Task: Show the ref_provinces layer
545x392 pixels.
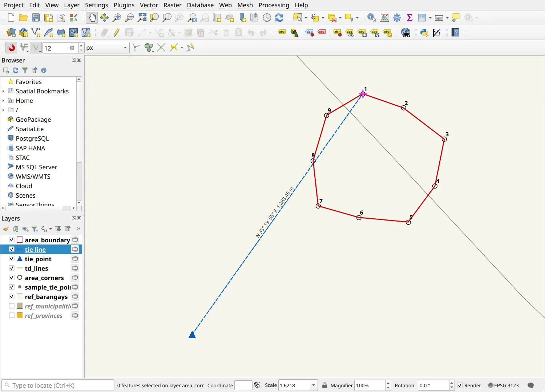Action: [x=12, y=315]
